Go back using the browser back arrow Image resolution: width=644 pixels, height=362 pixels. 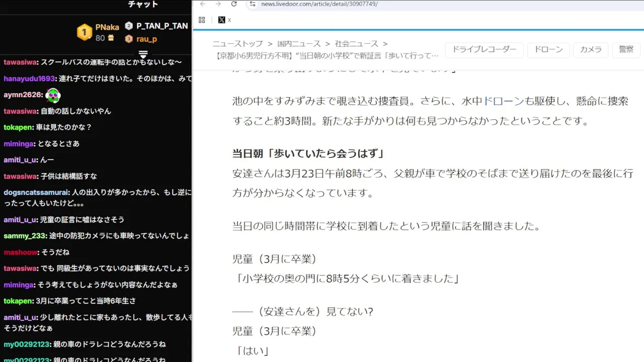coord(203,4)
